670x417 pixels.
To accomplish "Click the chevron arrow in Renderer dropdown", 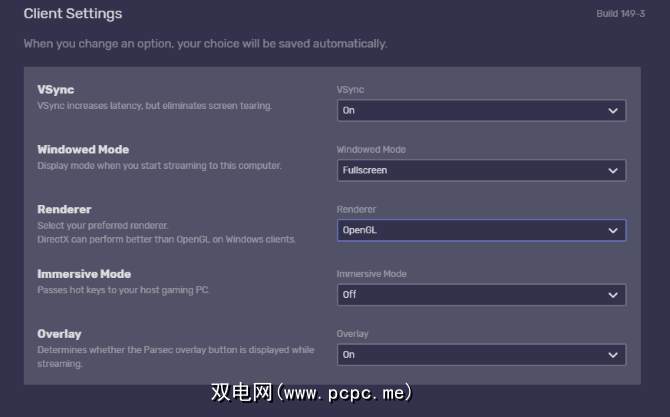I will [613, 231].
